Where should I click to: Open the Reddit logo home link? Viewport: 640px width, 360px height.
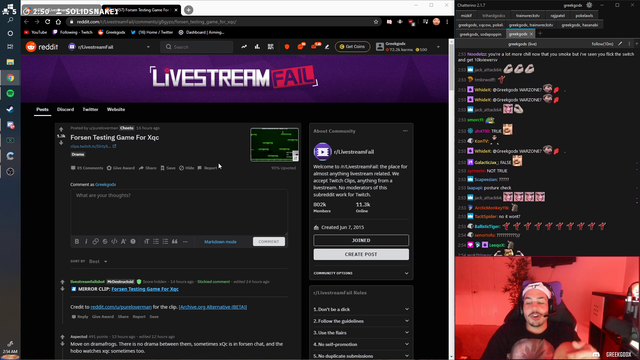point(42,47)
